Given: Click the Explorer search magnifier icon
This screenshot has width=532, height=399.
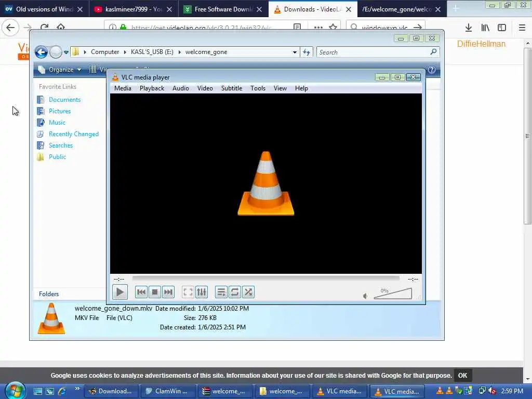Looking at the screenshot, I should point(433,52).
